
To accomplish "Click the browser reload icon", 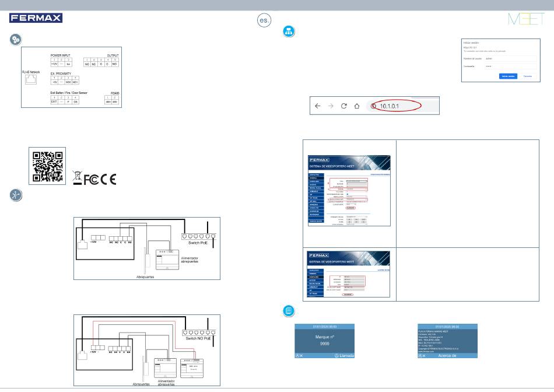I will pos(344,106).
